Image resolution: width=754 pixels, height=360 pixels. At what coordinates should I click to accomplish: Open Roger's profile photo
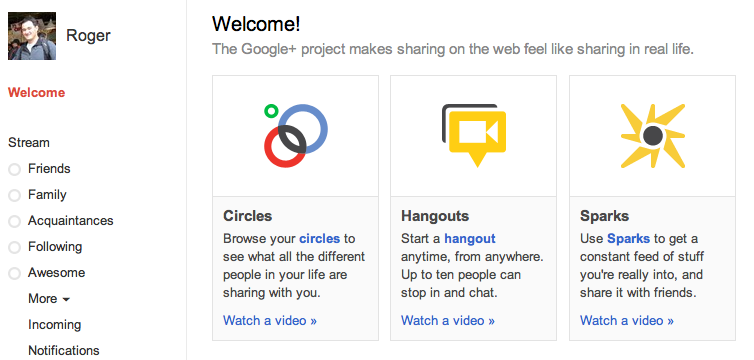(x=32, y=36)
